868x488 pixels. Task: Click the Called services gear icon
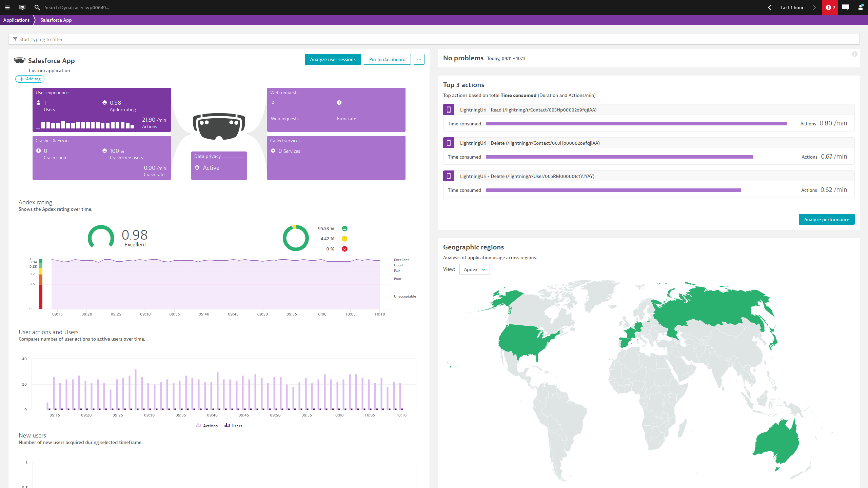click(x=273, y=151)
